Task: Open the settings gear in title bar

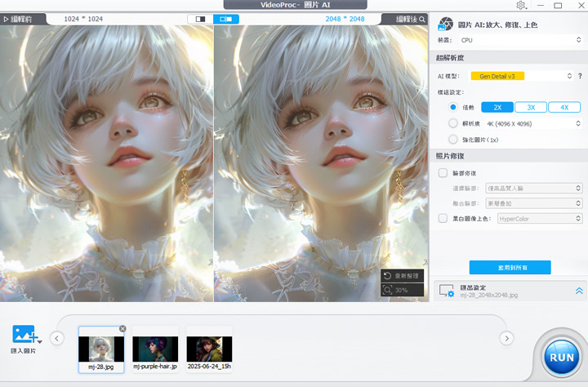Action: (521, 5)
